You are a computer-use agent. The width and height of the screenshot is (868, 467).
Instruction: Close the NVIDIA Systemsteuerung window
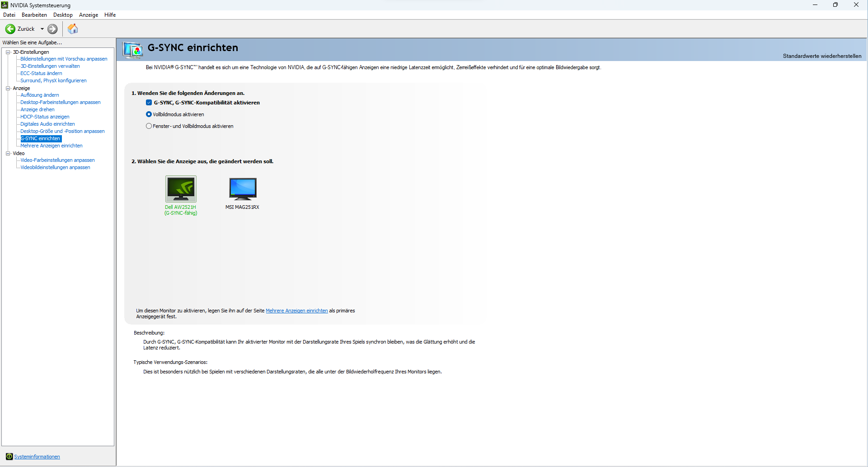coord(856,5)
